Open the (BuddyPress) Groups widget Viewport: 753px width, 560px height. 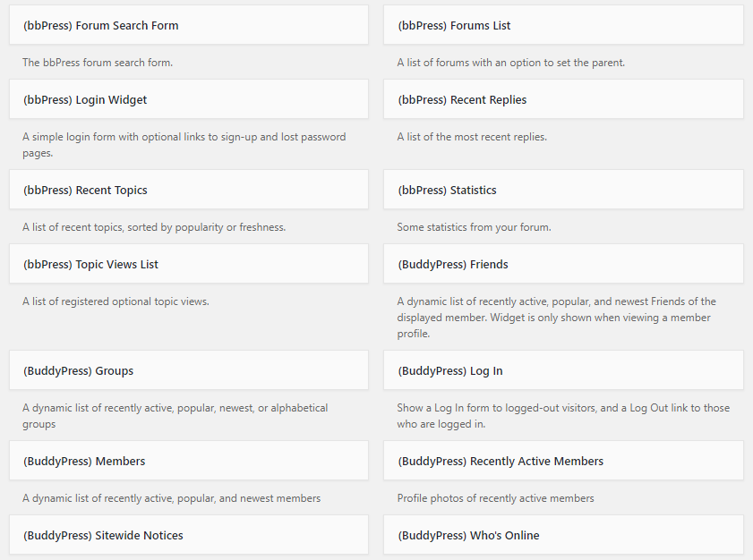[189, 370]
